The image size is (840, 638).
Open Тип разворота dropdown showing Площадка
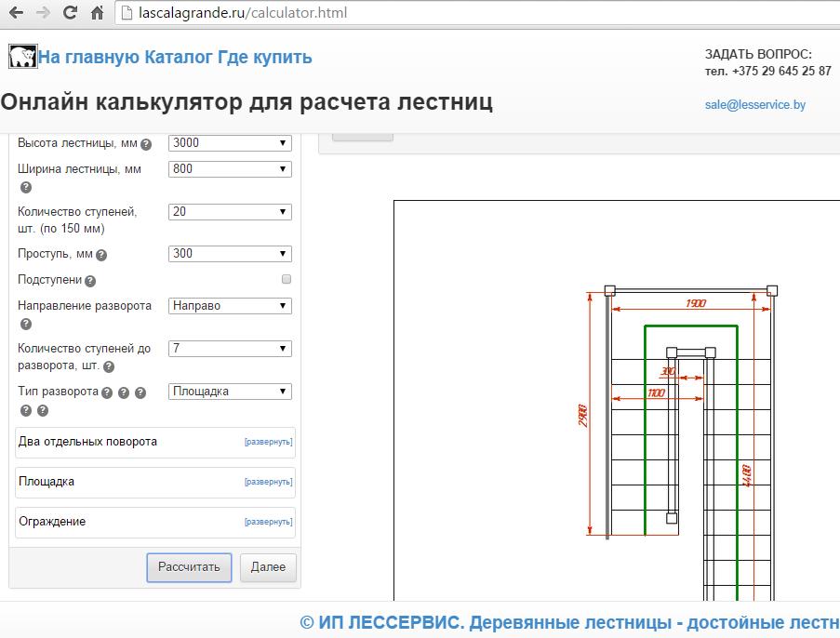230,392
